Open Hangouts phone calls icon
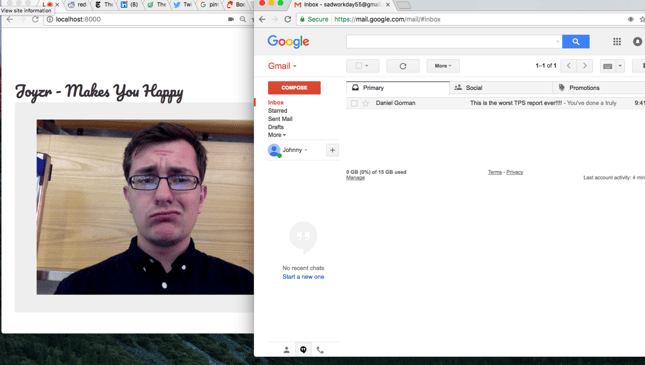 [x=320, y=350]
